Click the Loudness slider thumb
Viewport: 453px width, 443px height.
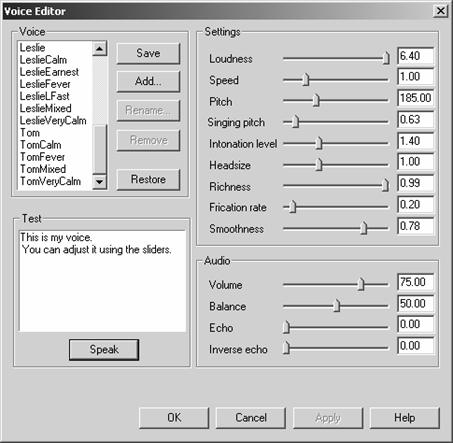pos(386,58)
